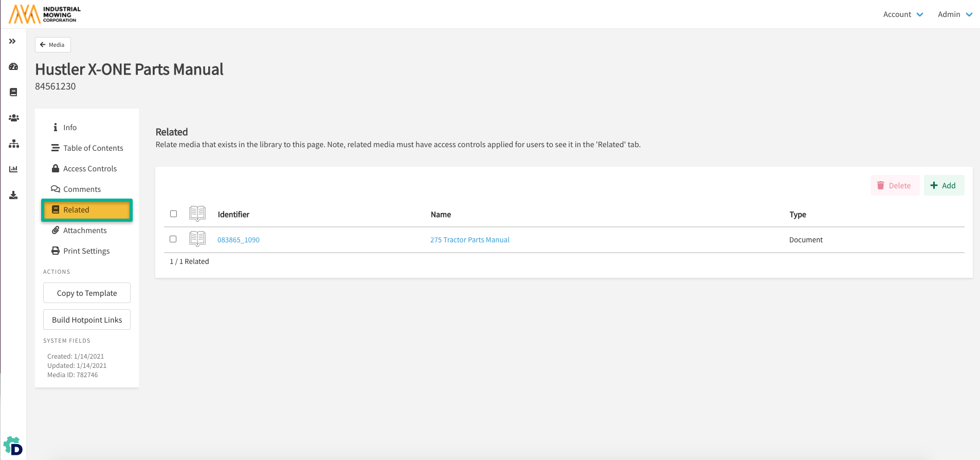980x460 pixels.
Task: Click the book icon in 083865_1090 row
Action: 197,239
